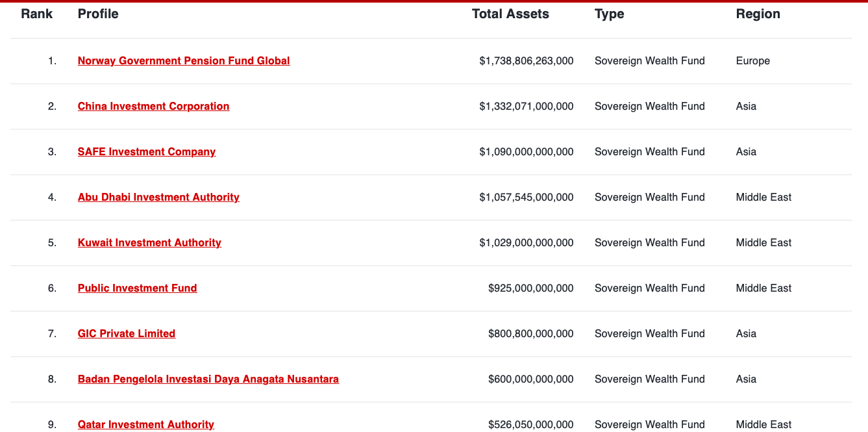Click the SAFE Investment Company link
Screen dimensions: 868x432
pos(147,151)
